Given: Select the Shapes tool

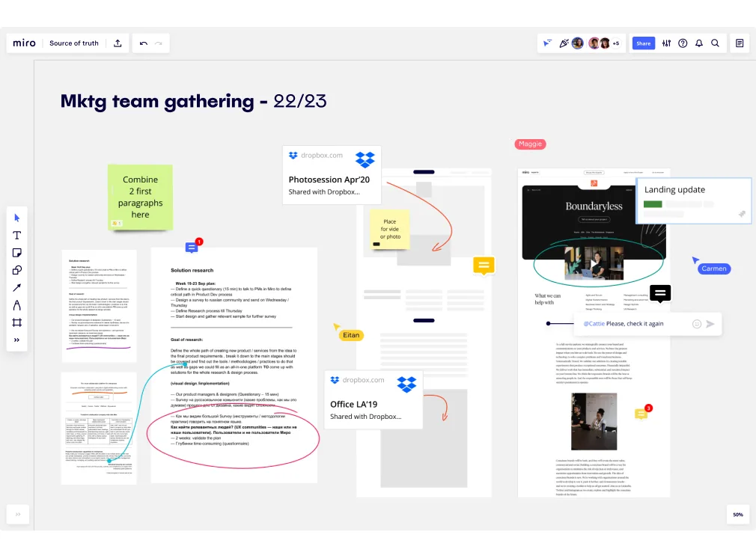Looking at the screenshot, I should (x=17, y=270).
